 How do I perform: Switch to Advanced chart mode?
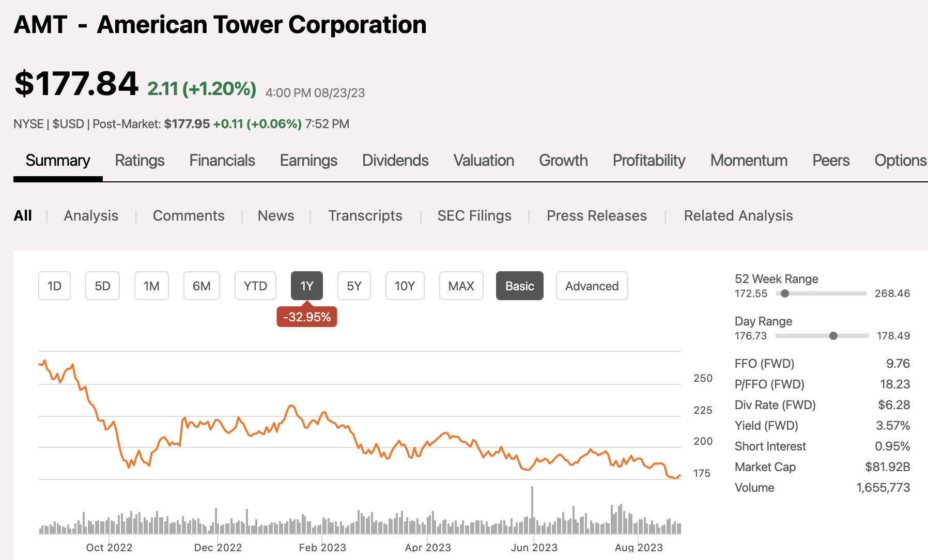[592, 286]
